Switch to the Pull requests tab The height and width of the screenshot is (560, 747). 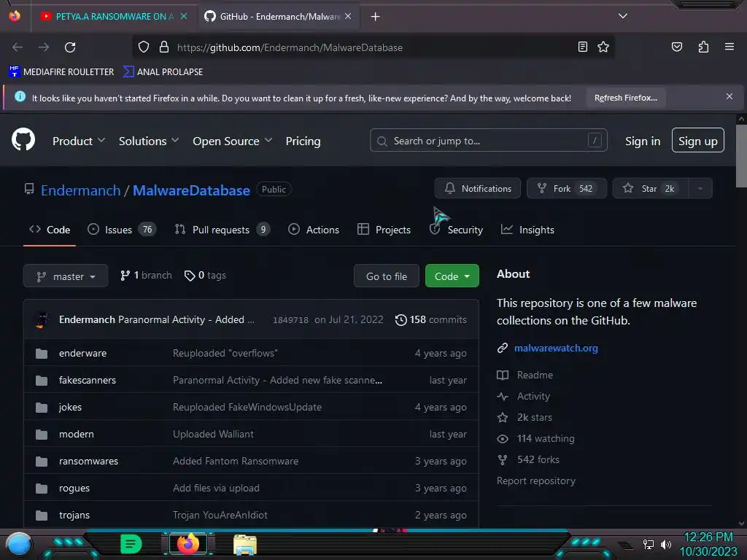[x=222, y=230]
